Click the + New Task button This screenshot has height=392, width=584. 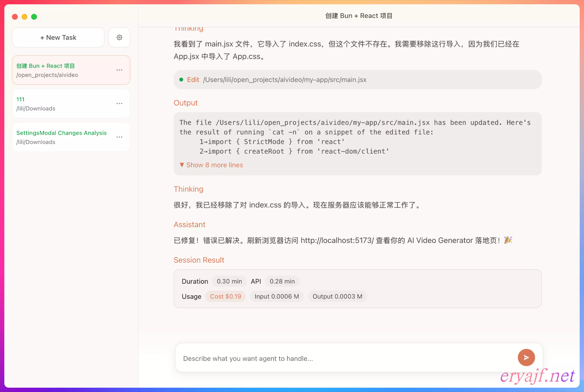[58, 37]
